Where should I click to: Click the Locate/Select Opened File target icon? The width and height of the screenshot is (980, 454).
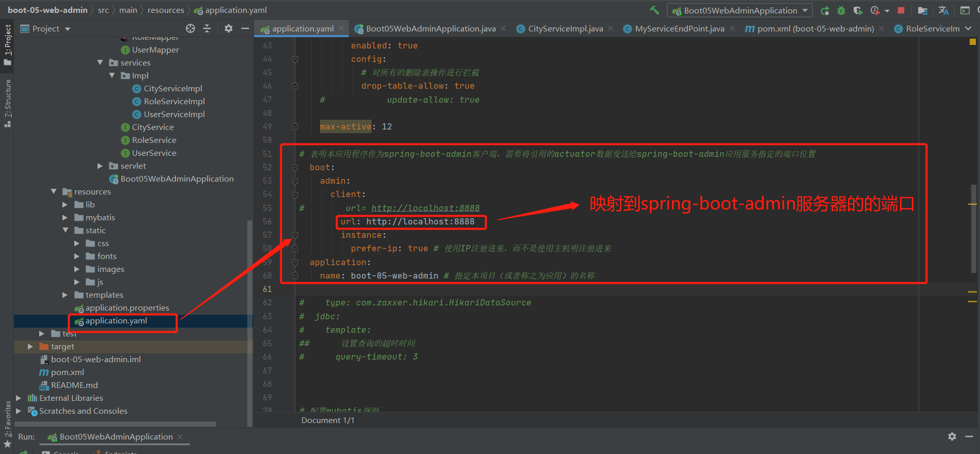point(190,29)
